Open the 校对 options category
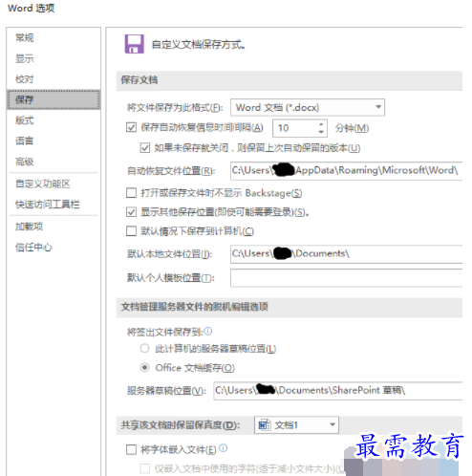The width and height of the screenshot is (472, 476). pyautogui.click(x=25, y=79)
